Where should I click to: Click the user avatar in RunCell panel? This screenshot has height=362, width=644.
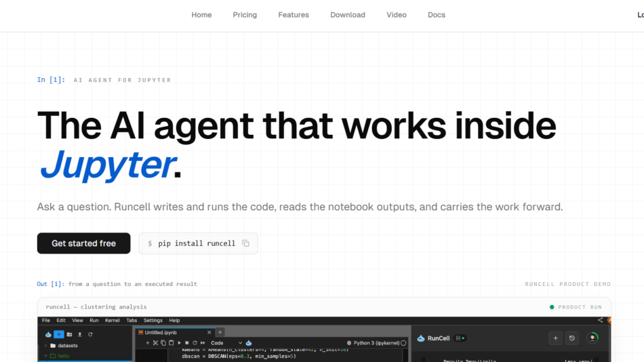pos(592,338)
